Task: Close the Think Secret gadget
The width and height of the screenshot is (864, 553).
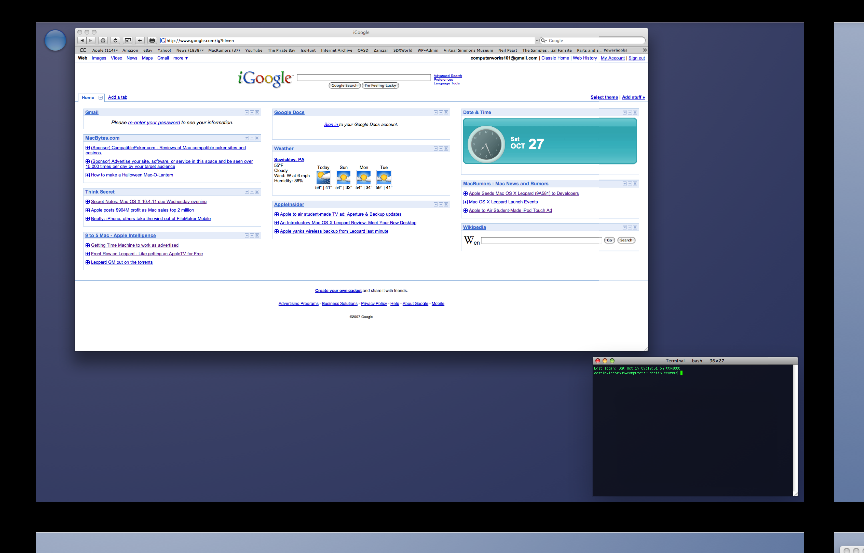Action: point(257,192)
